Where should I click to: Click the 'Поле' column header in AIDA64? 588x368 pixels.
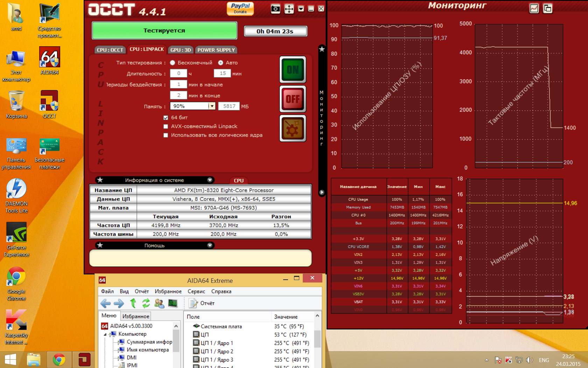tap(227, 317)
